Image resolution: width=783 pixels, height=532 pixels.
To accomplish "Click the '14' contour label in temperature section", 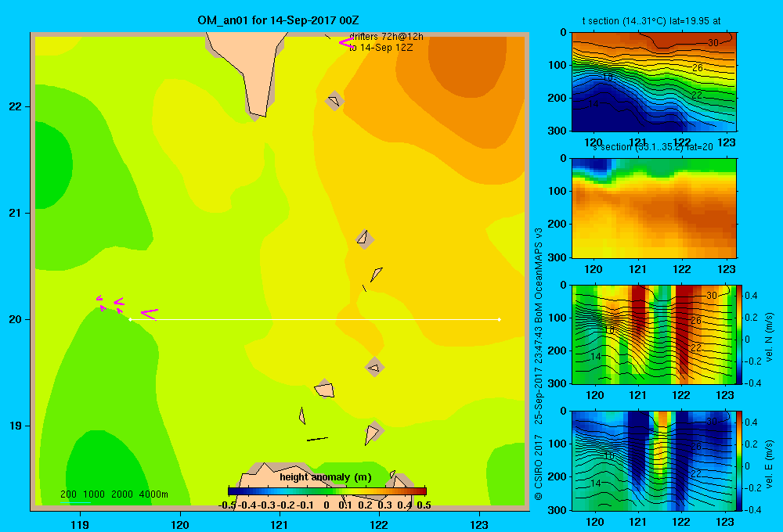I will (x=594, y=104).
